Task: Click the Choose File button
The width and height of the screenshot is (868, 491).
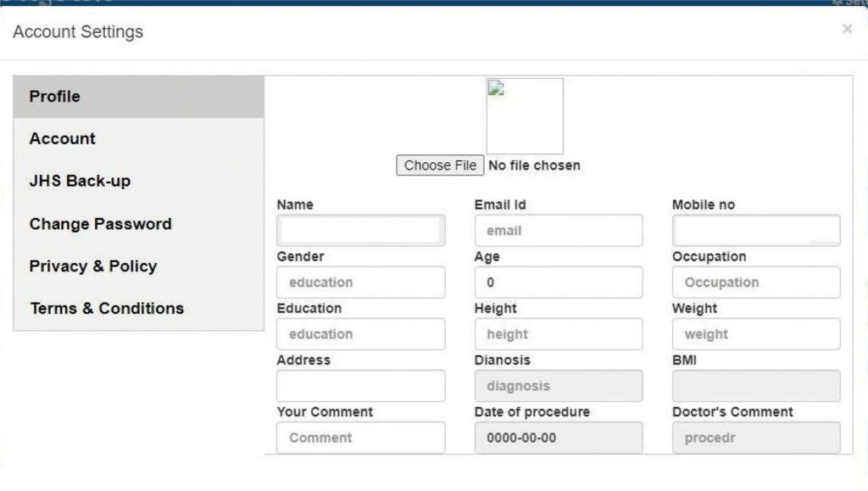Action: click(440, 165)
